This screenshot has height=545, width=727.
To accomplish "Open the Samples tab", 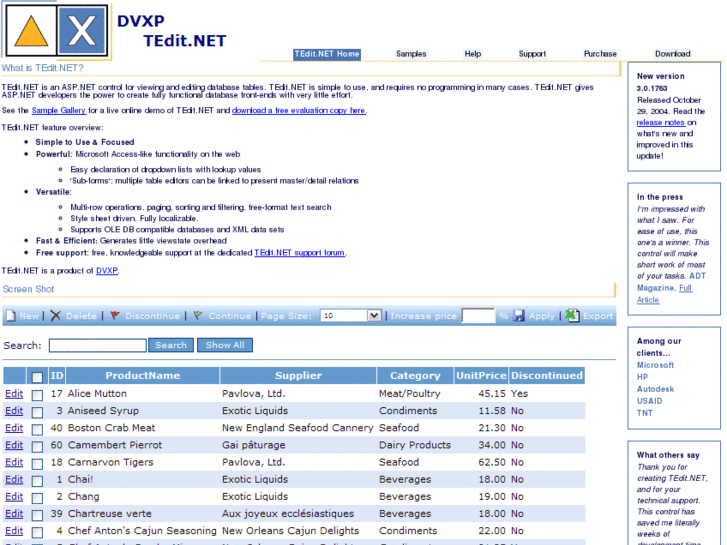I will [411, 54].
